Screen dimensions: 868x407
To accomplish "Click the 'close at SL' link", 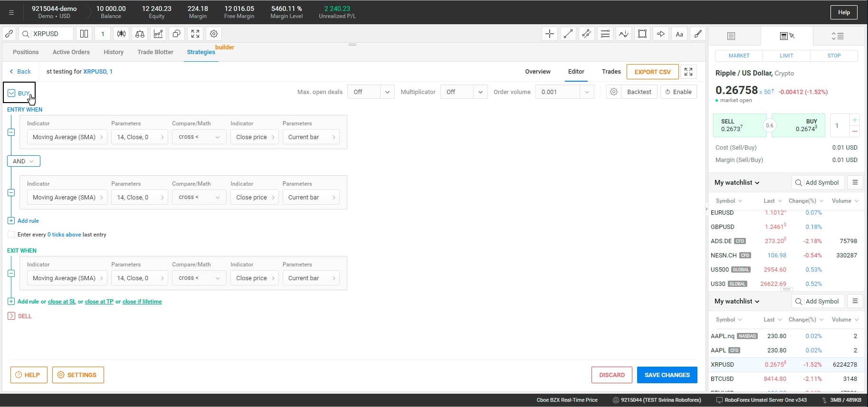I will [x=62, y=302].
